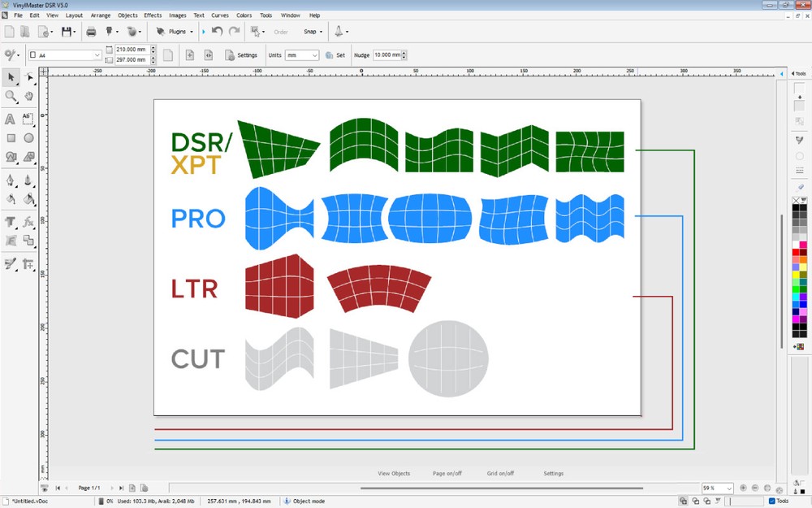The width and height of the screenshot is (812, 508).
Task: Select the Zoom tool in the left toolbar
Action: pos(9,96)
